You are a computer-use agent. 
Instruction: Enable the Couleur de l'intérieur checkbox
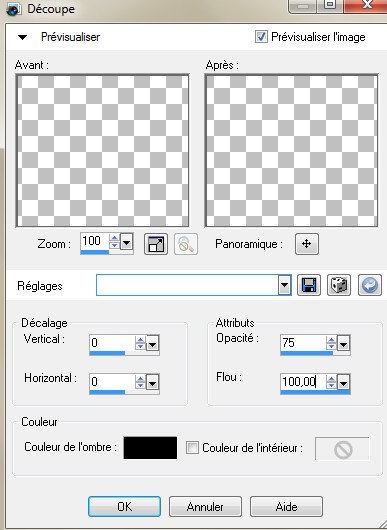click(192, 448)
